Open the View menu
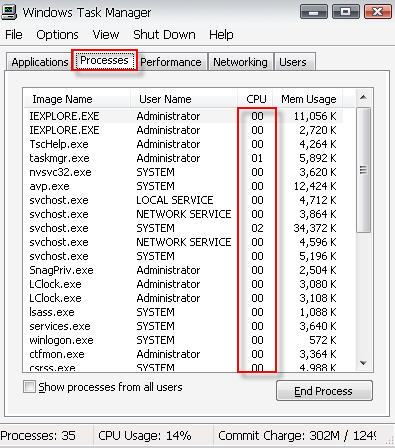 pos(106,35)
